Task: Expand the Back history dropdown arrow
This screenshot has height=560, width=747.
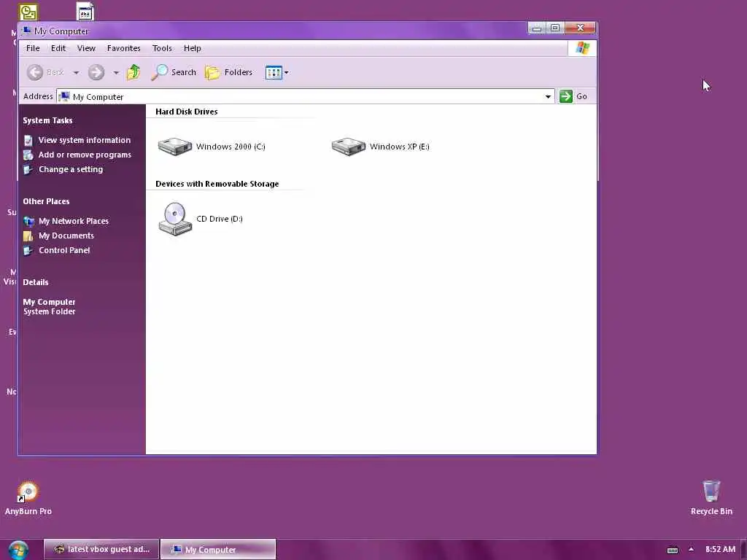Action: (x=76, y=73)
